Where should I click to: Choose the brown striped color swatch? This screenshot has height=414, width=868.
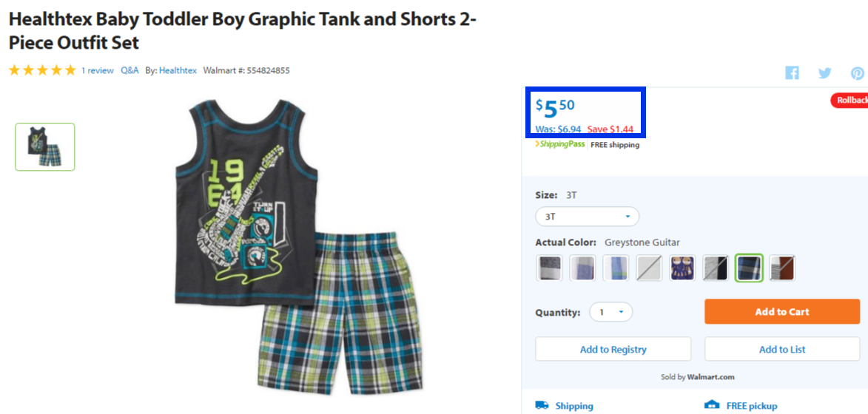(782, 268)
